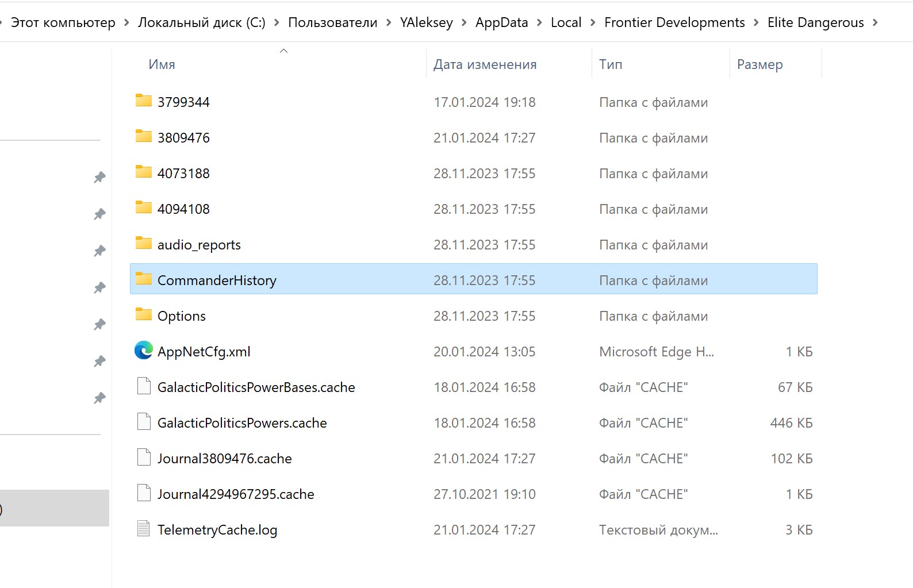The image size is (913, 588).
Task: Sort by Имя column header
Action: [162, 64]
